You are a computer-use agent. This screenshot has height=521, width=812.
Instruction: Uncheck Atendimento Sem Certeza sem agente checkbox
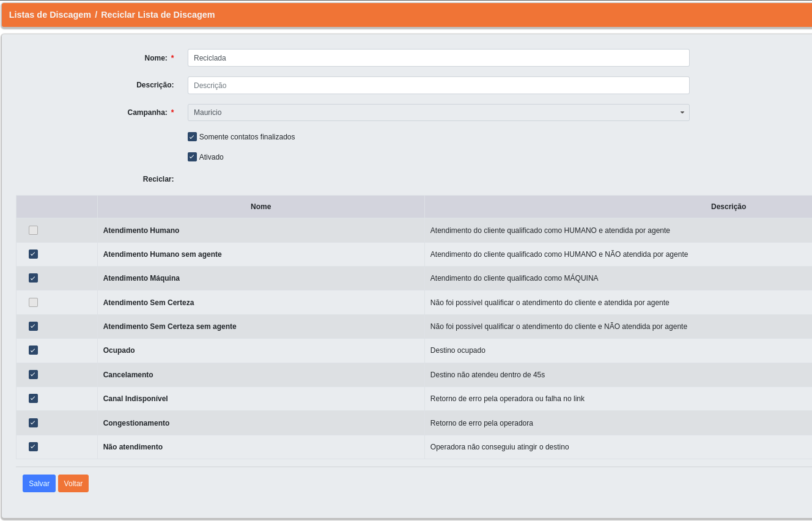tap(33, 327)
